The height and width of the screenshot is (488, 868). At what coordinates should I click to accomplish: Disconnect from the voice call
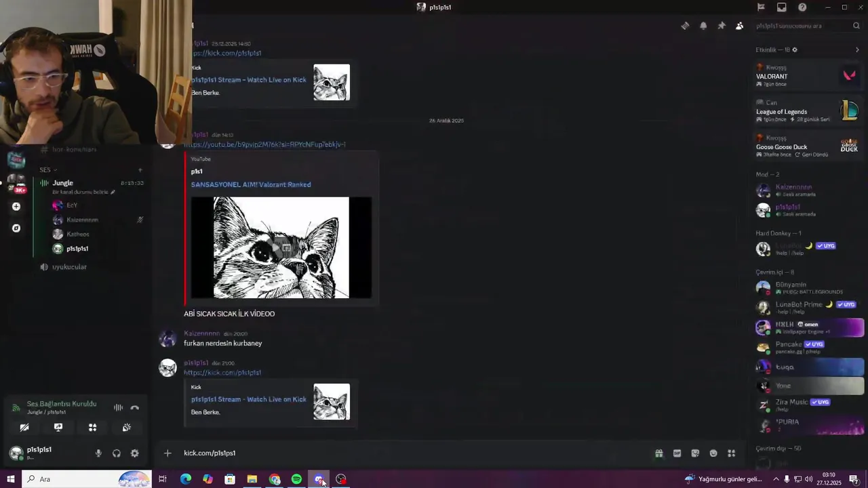point(135,407)
